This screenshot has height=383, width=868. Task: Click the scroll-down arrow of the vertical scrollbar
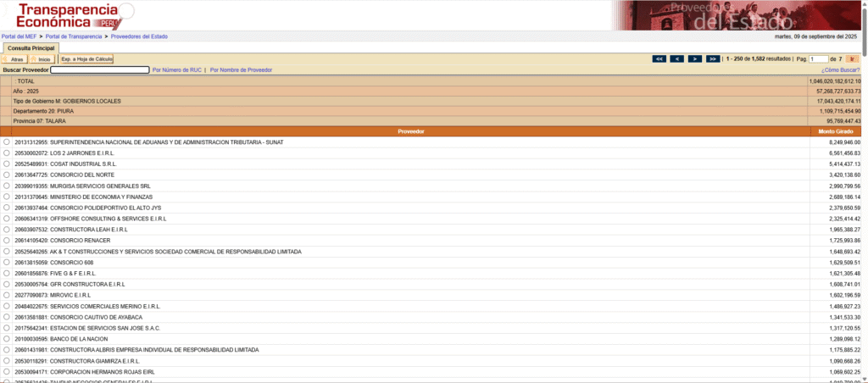tap(864, 379)
